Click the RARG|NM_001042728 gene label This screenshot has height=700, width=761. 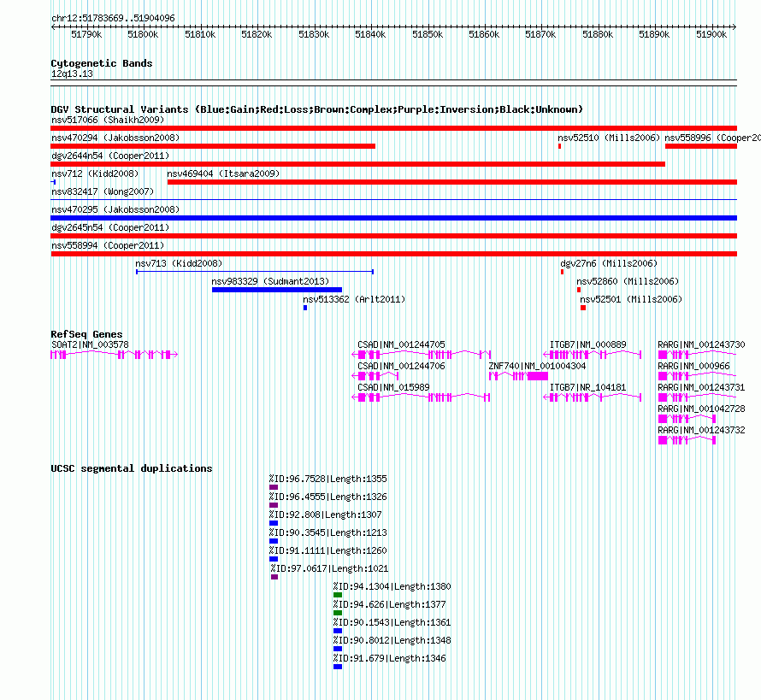coord(701,409)
